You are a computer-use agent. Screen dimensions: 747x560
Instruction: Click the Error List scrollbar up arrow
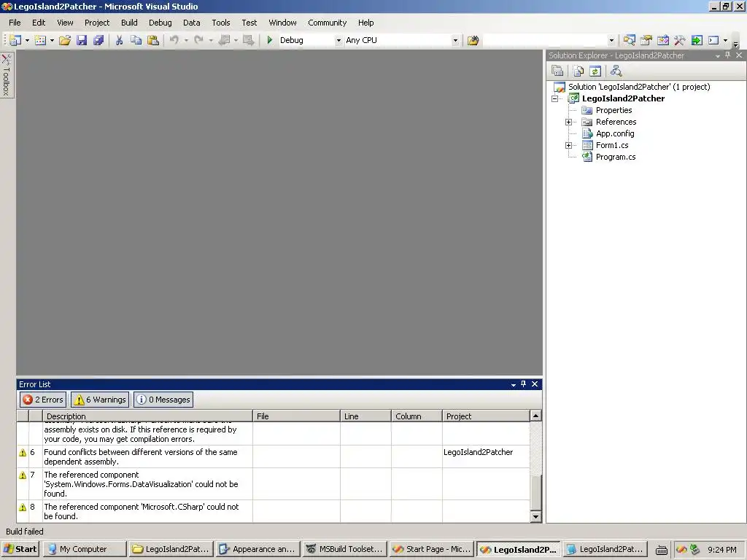[535, 416]
